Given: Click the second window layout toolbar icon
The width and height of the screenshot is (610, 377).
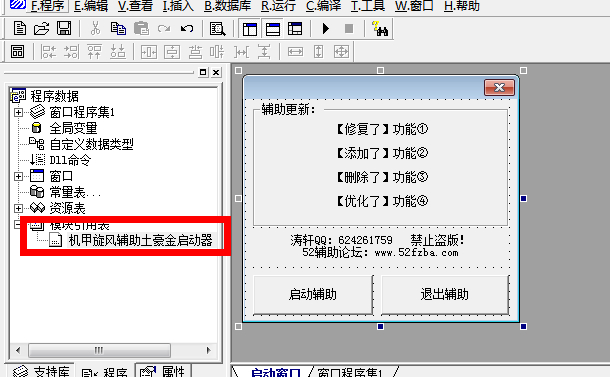Looking at the screenshot, I should click(x=273, y=29).
